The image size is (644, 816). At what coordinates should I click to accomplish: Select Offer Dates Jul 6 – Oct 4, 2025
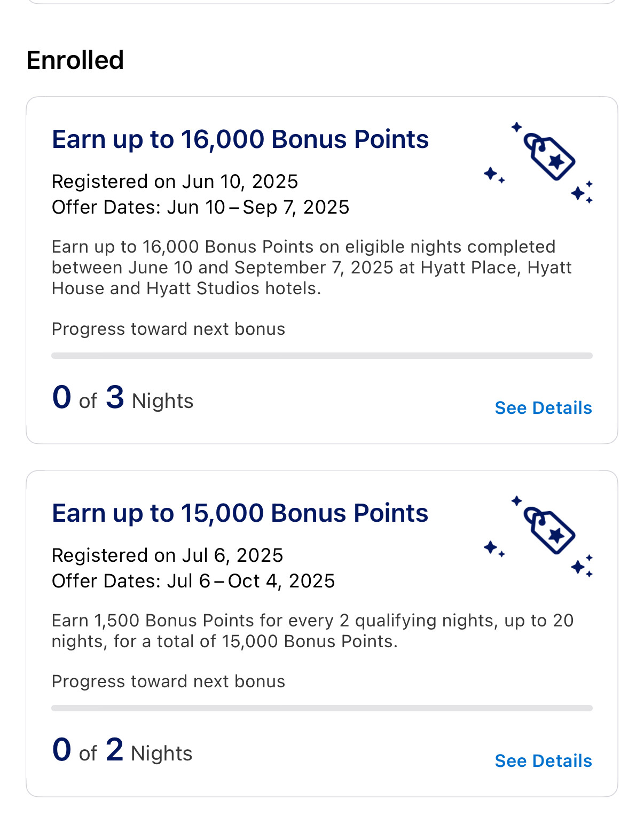193,581
